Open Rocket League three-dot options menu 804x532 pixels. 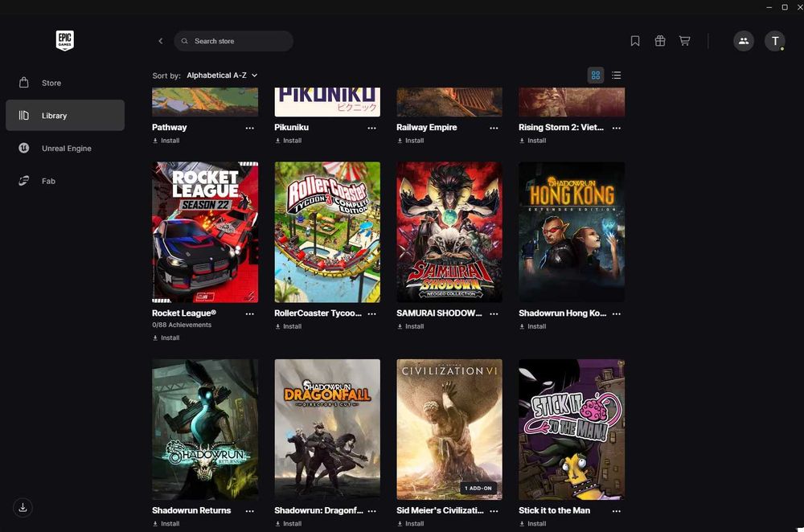click(250, 313)
